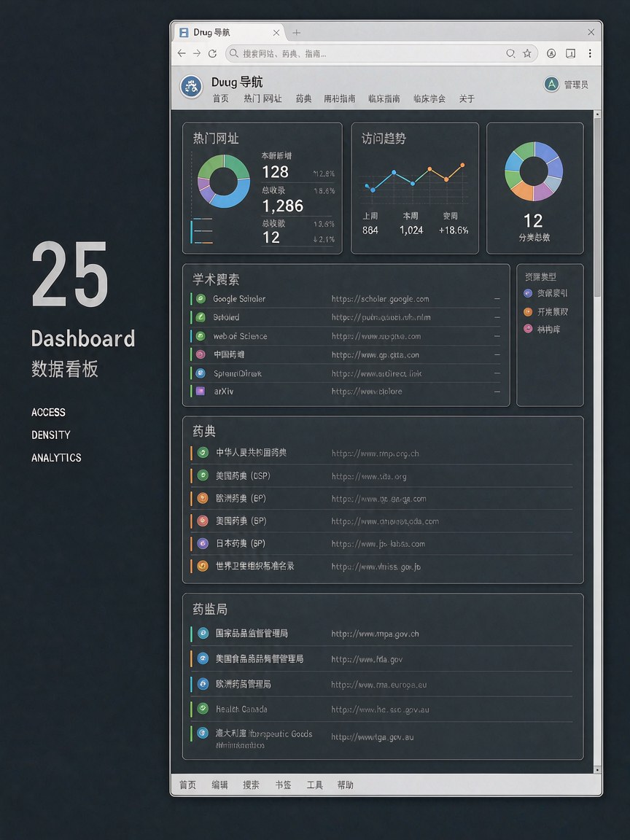Open the browser three-dot menu
630x840 pixels.
[x=590, y=53]
